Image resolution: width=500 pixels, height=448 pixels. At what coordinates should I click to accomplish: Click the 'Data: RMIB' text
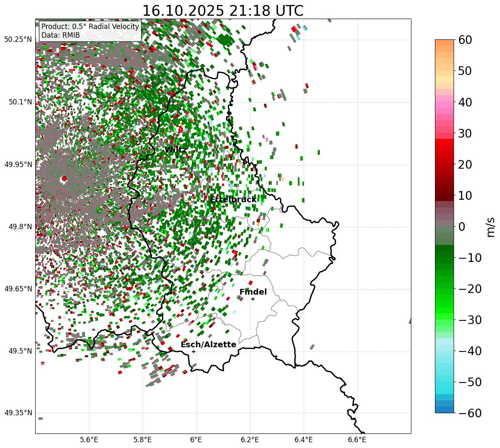click(60, 35)
